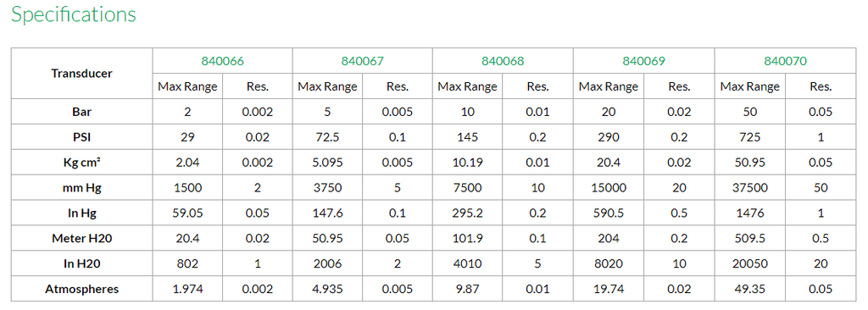This screenshot has height=310, width=868.
Task: Select the Atmospheres row label
Action: tap(82, 289)
